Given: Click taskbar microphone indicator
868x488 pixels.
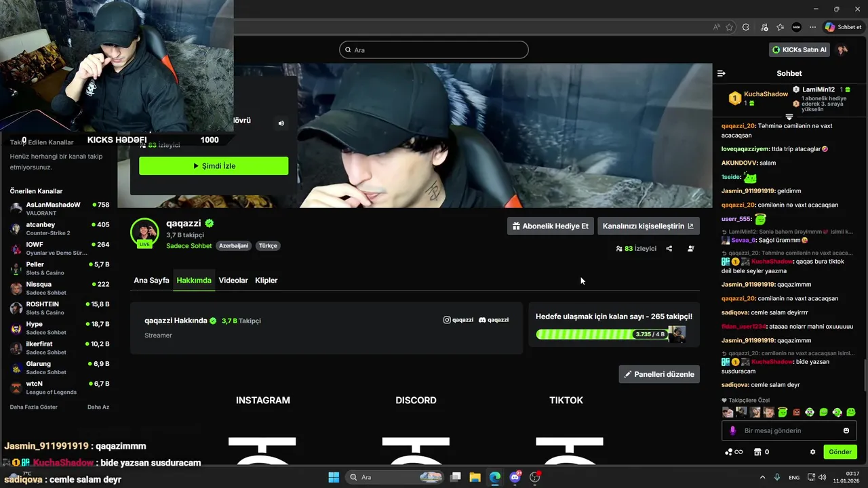Looking at the screenshot, I should coord(777,477).
